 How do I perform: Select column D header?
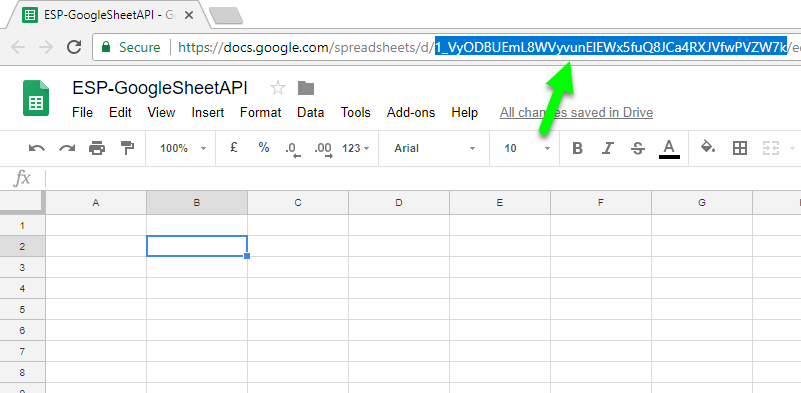point(399,203)
